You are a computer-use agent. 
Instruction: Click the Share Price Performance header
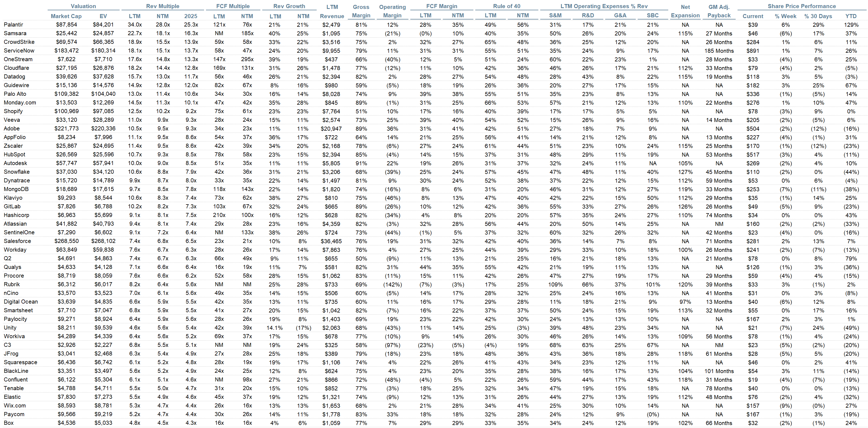tap(802, 6)
